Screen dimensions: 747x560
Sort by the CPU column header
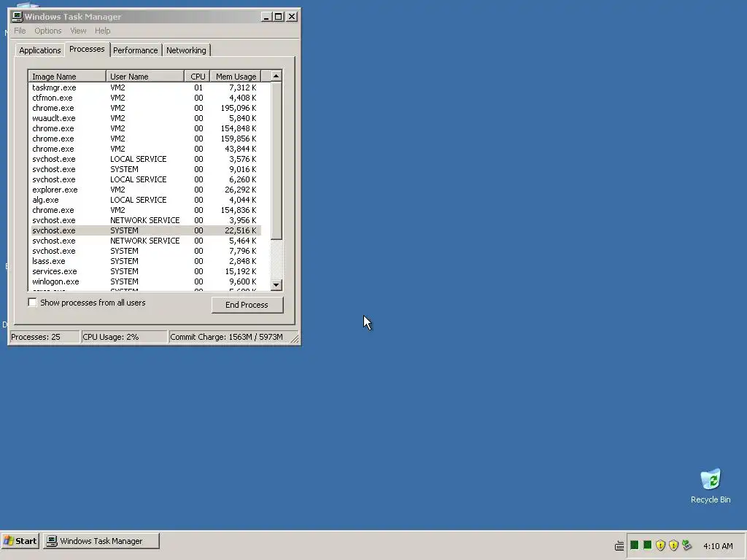click(x=198, y=76)
